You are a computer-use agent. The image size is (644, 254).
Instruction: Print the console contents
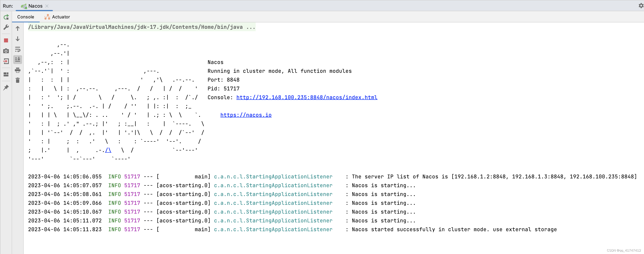pos(17,70)
